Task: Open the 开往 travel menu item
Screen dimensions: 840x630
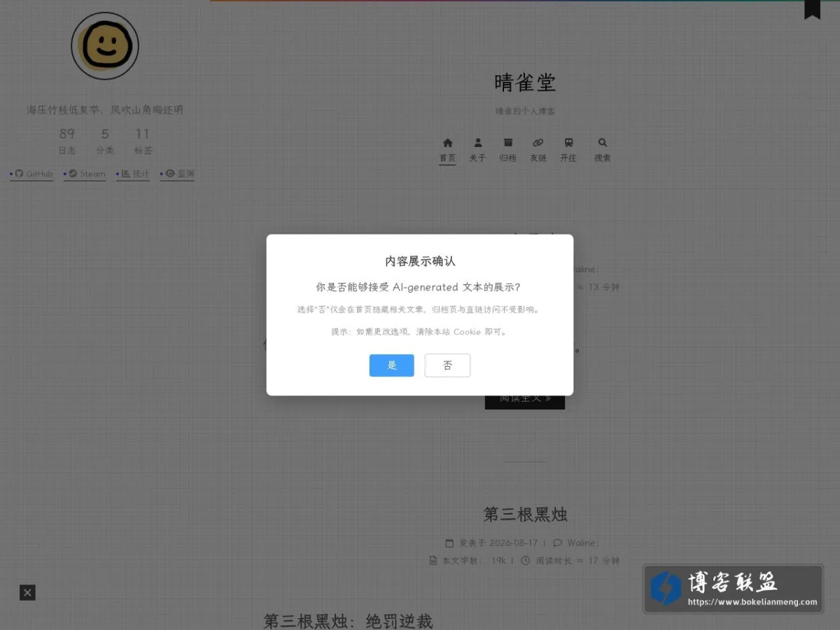Action: coord(568,150)
